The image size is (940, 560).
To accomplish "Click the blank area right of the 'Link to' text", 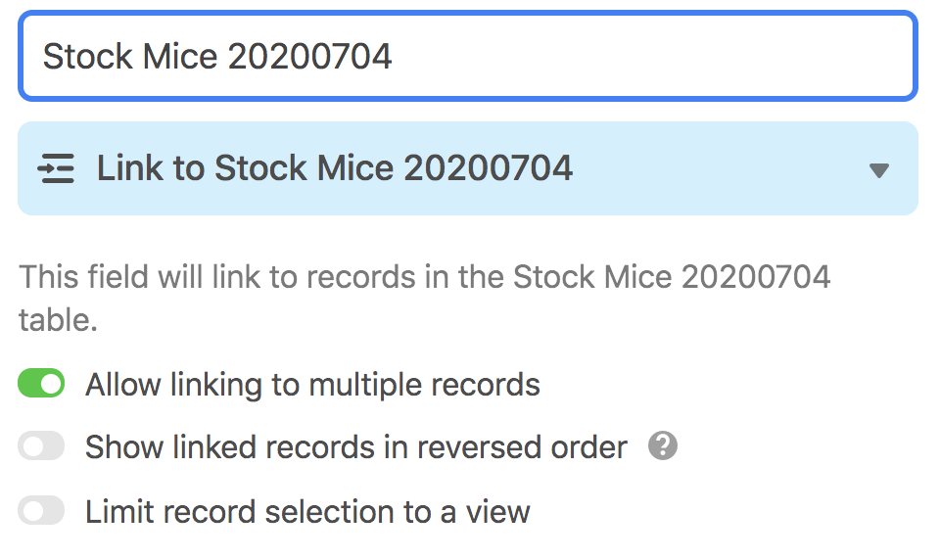I will click(x=720, y=168).
